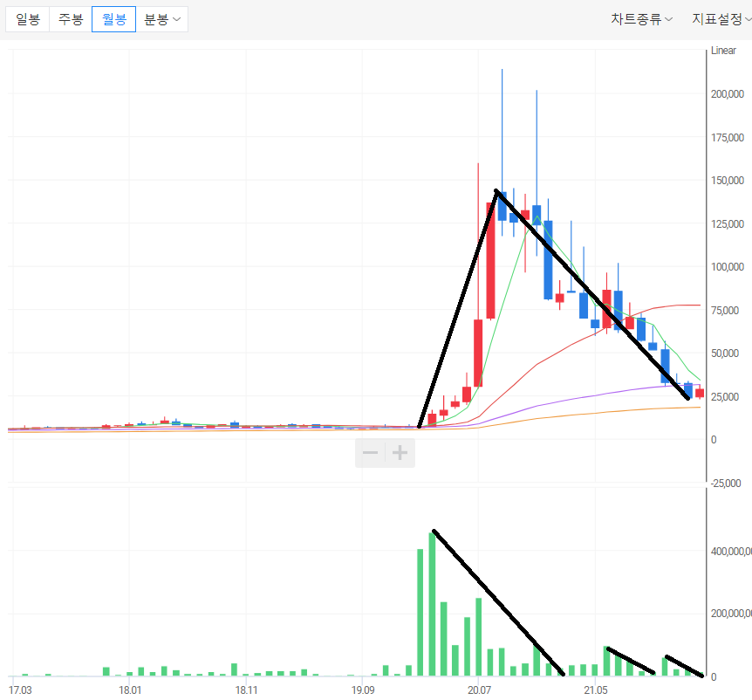The width and height of the screenshot is (752, 700).
Task: Click the 17.03 date axis label
Action: pyautogui.click(x=21, y=690)
